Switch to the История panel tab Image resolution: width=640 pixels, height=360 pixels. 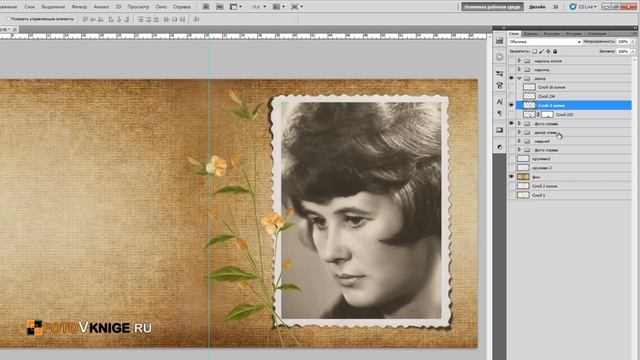pos(573,33)
